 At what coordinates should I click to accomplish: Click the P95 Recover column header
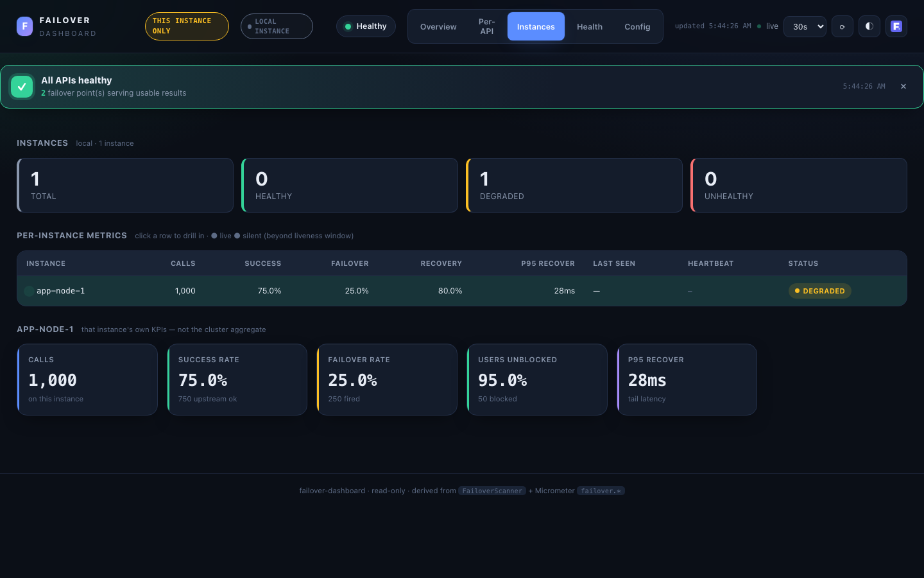(548, 263)
